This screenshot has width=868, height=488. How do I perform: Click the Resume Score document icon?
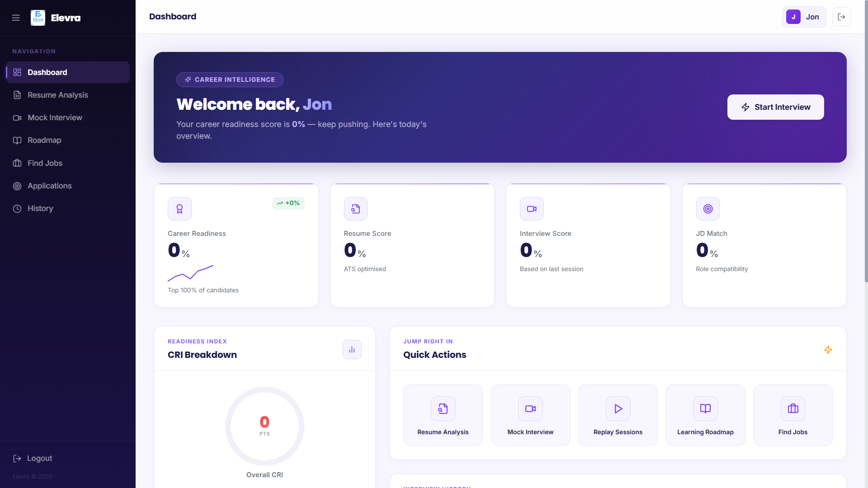(355, 209)
